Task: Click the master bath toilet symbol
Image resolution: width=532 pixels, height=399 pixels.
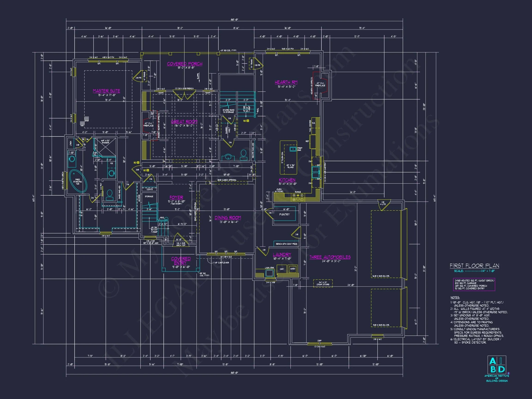Action: click(x=110, y=195)
